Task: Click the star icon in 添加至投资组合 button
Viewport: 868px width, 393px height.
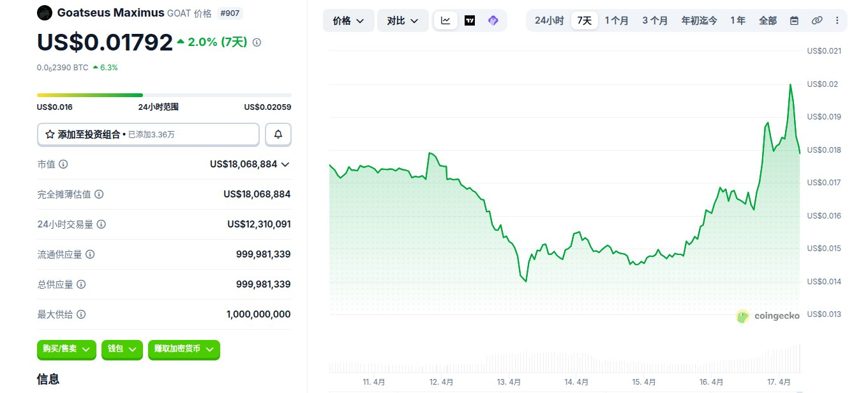Action: [50, 134]
